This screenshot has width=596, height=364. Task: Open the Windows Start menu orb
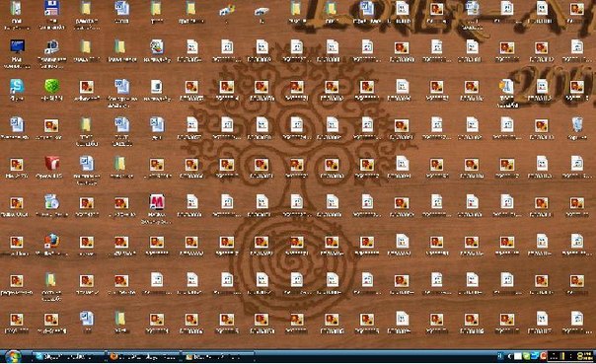click(13, 357)
